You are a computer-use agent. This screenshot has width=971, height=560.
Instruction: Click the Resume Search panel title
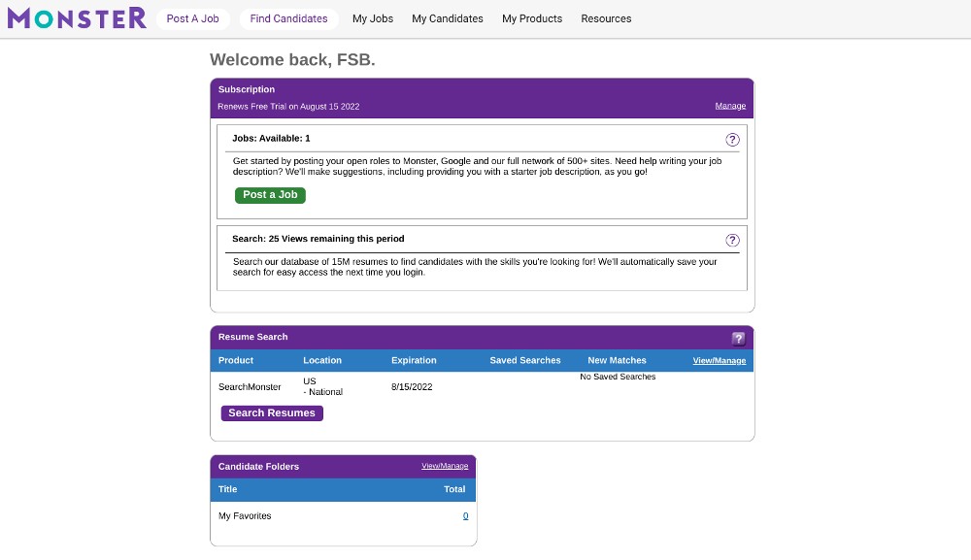click(252, 337)
